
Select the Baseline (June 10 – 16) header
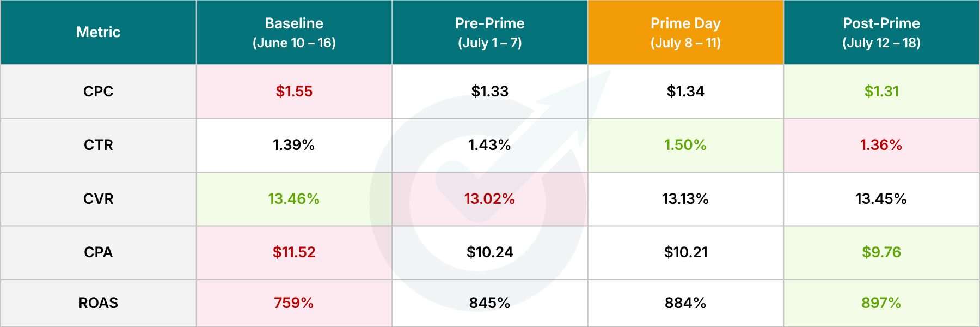pos(294,32)
